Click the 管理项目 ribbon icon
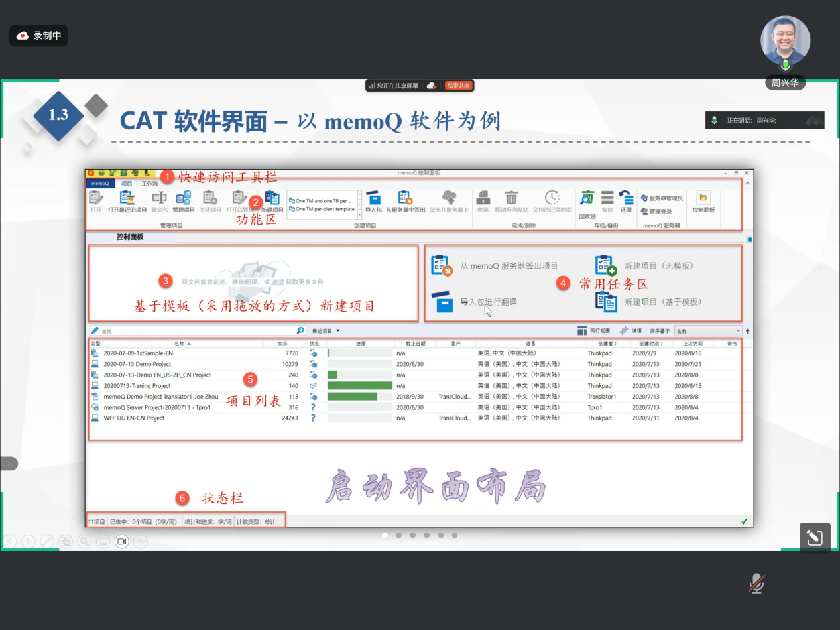 tap(184, 199)
